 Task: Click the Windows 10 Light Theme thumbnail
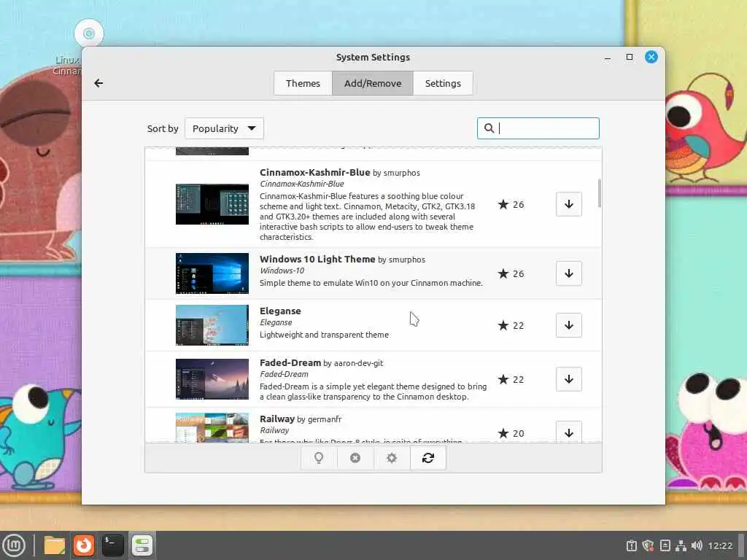pos(212,273)
